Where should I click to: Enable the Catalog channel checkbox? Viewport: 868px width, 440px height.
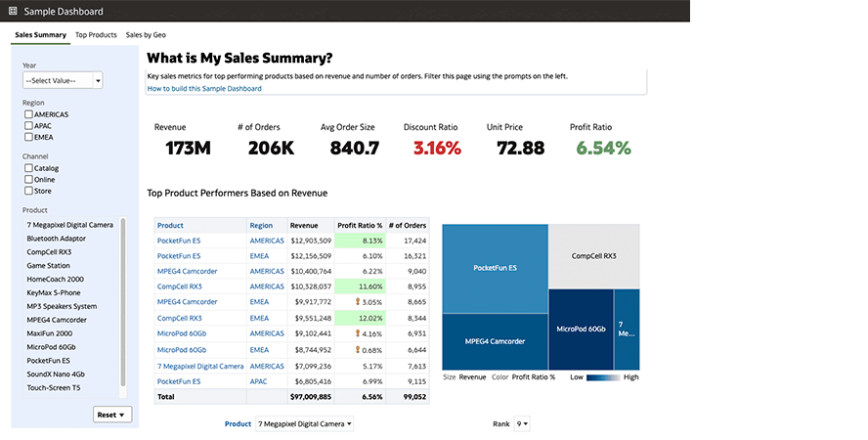(x=28, y=168)
